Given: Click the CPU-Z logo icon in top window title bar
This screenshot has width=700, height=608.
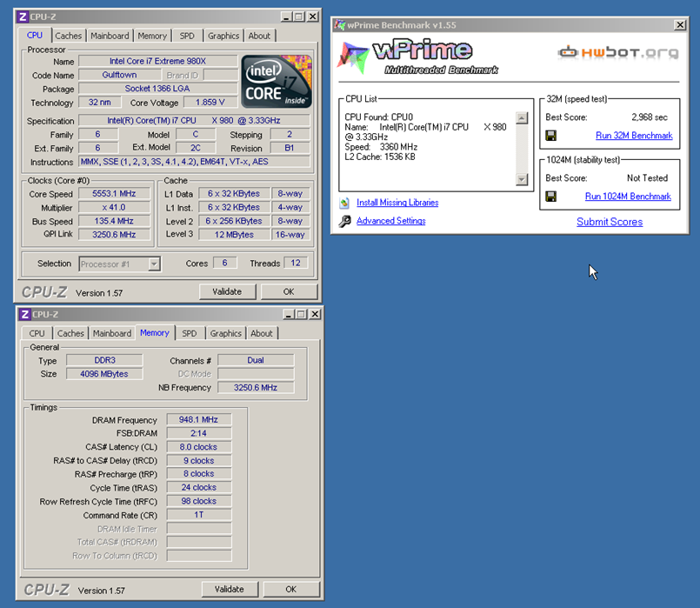Looking at the screenshot, I should (23, 17).
